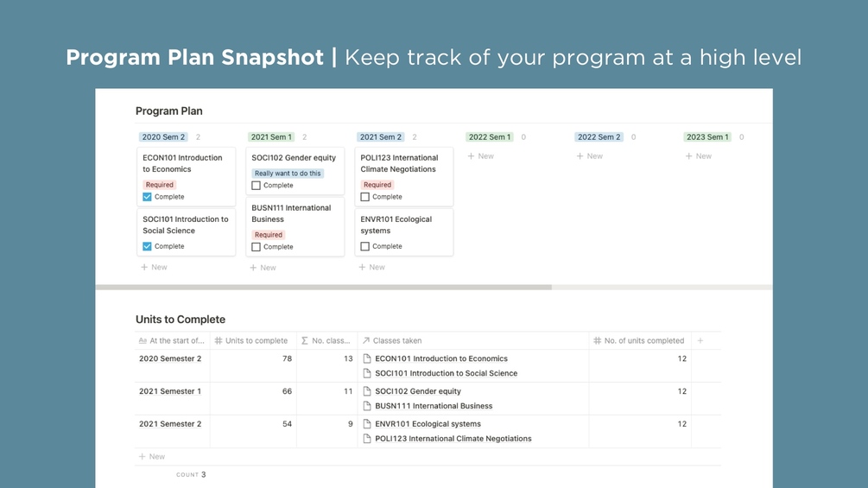The height and width of the screenshot is (488, 868).
Task: Click the page icon beside BUSN111 International Business row
Action: pyautogui.click(x=367, y=406)
